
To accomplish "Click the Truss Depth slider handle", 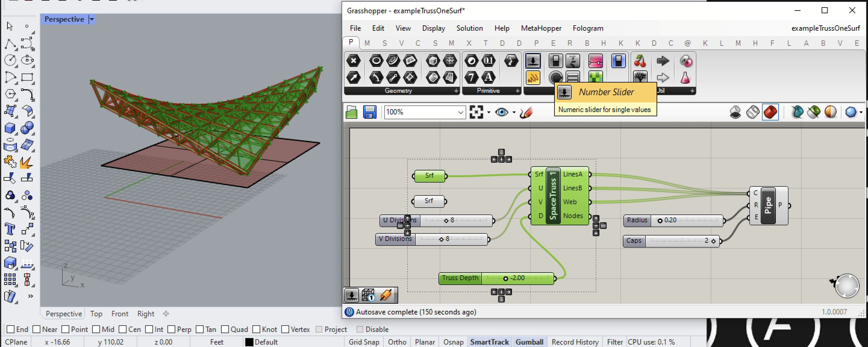I will tap(505, 279).
